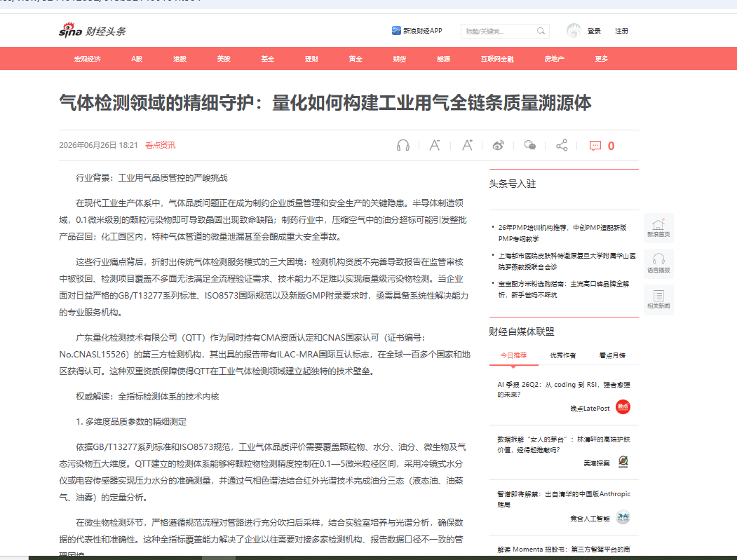Screen dimensions: 737x560
Task: Open 互联网金融 navigation item
Action: click(x=497, y=59)
